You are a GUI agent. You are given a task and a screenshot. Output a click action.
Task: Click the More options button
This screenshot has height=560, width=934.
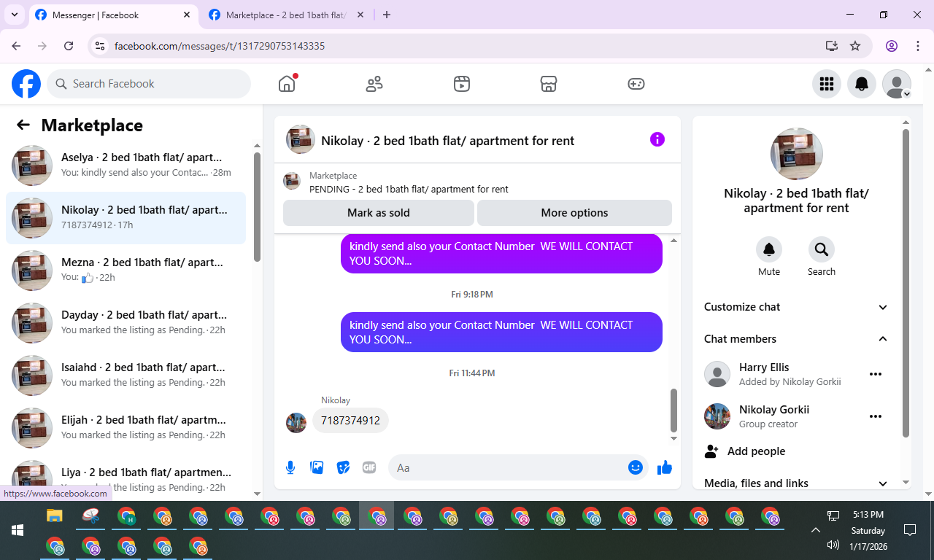574,213
